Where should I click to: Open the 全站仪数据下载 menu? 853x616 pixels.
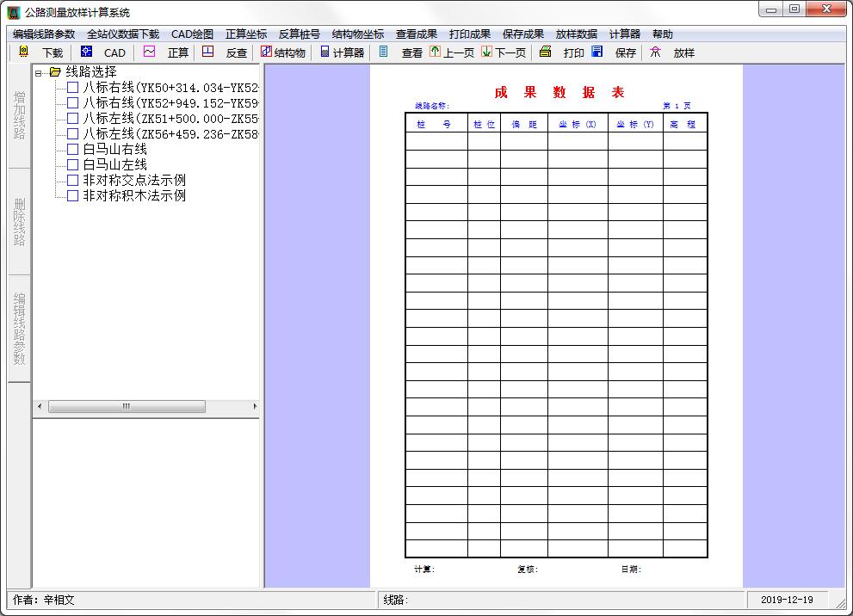pos(123,34)
